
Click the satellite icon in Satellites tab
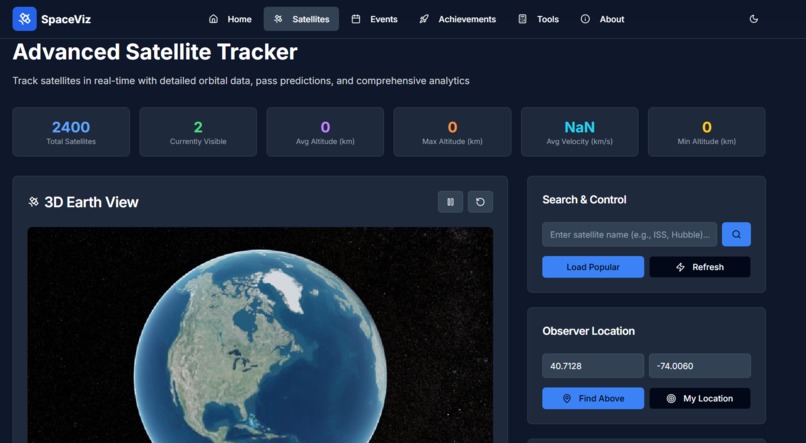(x=278, y=19)
